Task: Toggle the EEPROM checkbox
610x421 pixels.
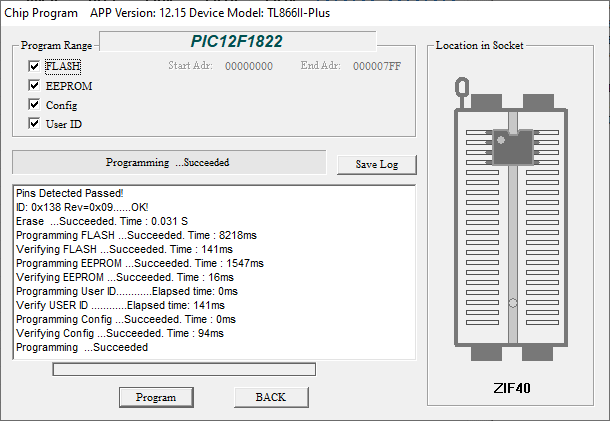Action: click(x=34, y=85)
